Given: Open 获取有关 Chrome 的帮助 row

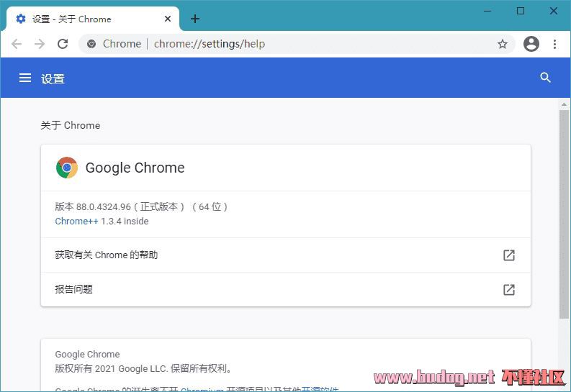Looking at the screenshot, I should point(285,255).
